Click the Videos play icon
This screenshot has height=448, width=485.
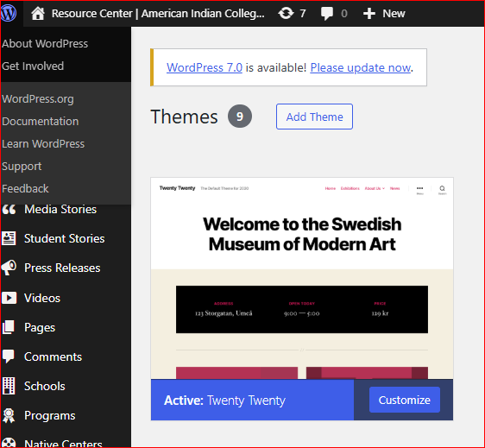coord(9,298)
